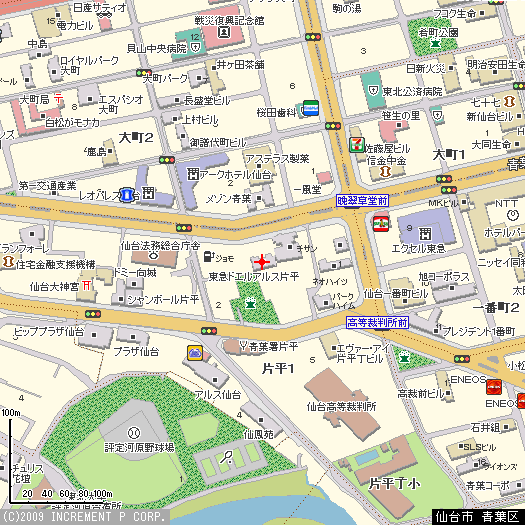Viewport: 525px width, 525px height.
Task: Click the 晩翠草堂前 intersection label
Action: [362, 201]
